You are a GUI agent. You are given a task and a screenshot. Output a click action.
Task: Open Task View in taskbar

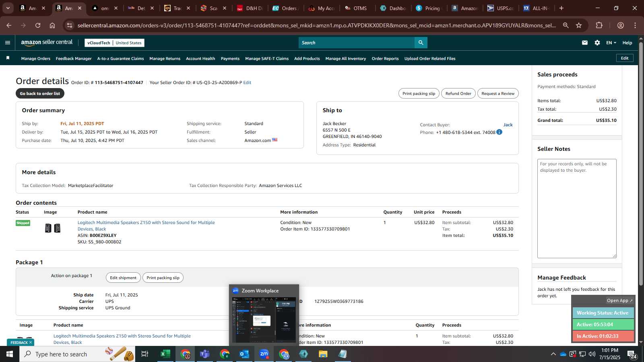point(145,354)
